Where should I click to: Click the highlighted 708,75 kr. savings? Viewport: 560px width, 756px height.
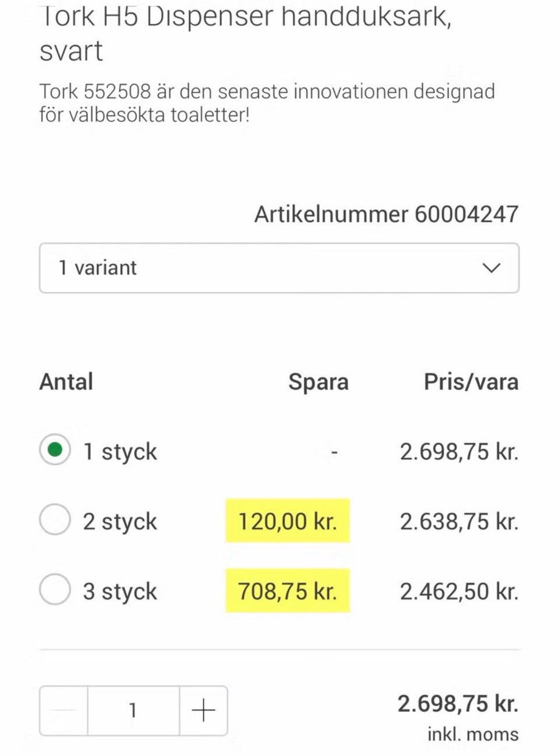pos(288,591)
